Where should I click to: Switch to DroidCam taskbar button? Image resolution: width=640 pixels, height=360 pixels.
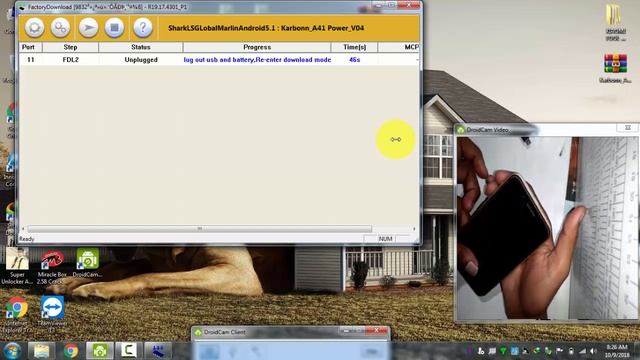100,351
